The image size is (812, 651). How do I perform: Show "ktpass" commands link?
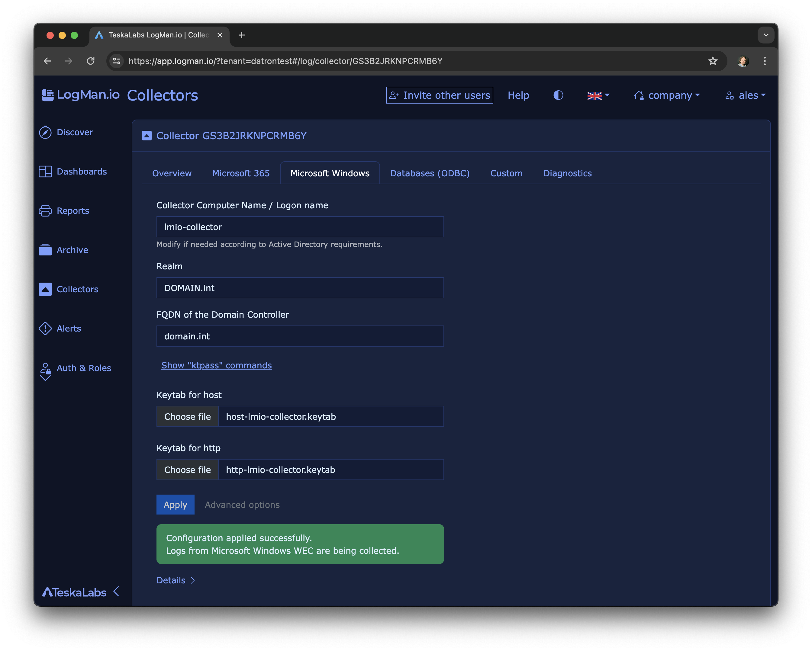pyautogui.click(x=217, y=365)
